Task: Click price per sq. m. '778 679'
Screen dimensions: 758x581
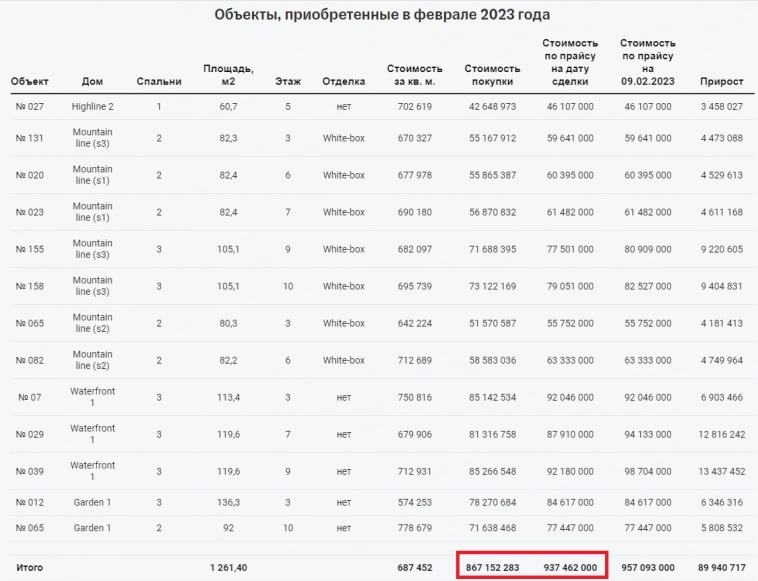Action: pyautogui.click(x=415, y=528)
